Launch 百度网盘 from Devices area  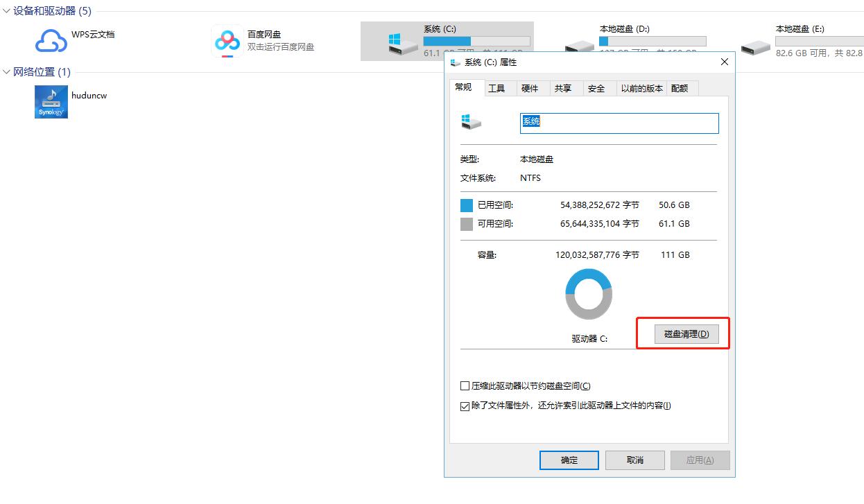click(227, 42)
